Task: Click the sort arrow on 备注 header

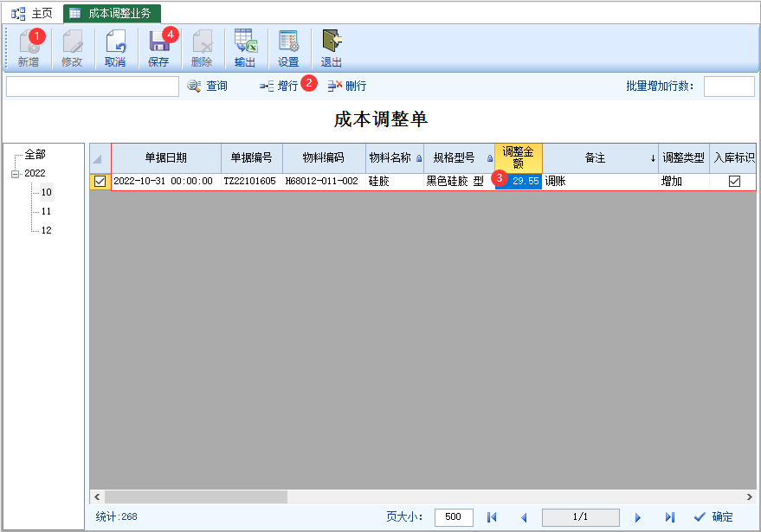Action: pyautogui.click(x=653, y=158)
